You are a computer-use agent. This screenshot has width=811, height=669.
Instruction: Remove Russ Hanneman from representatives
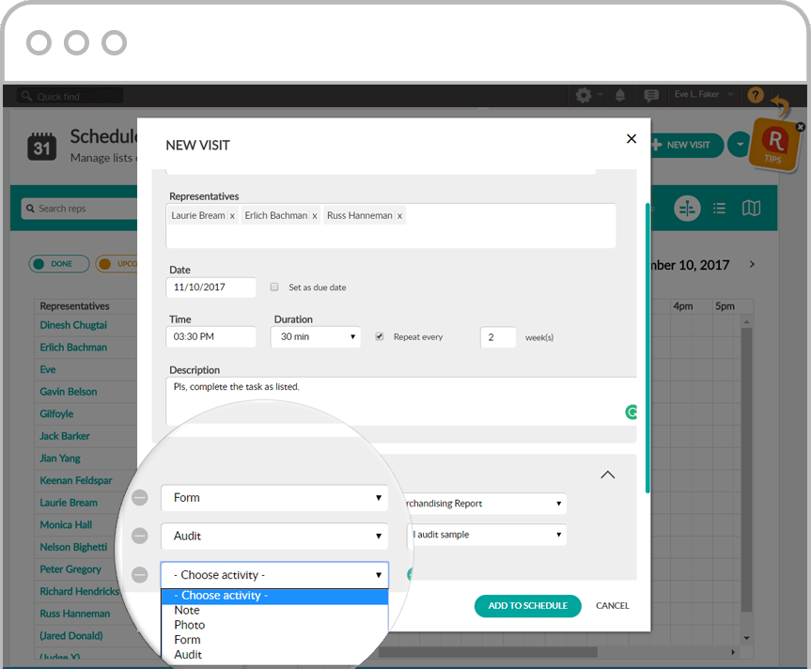click(x=399, y=216)
